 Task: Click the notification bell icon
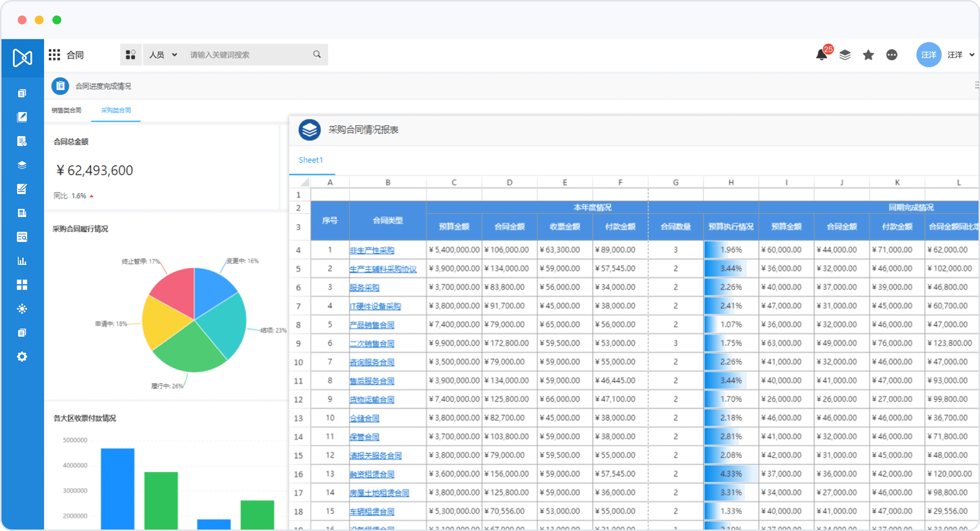tap(821, 55)
